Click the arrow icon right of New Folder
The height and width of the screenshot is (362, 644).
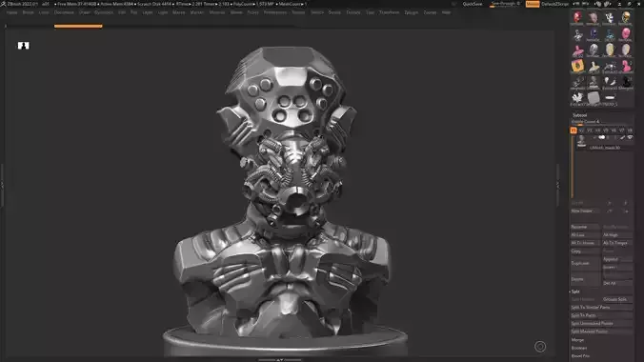coord(610,211)
